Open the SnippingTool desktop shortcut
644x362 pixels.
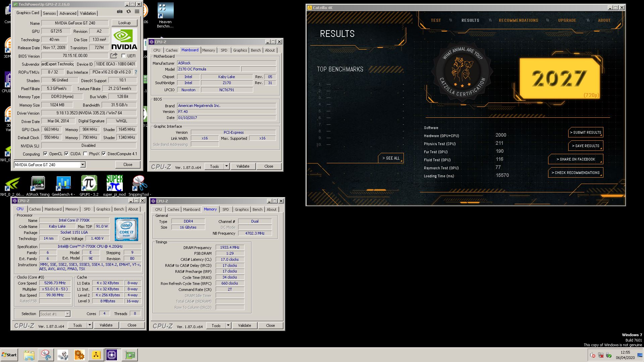click(x=140, y=186)
